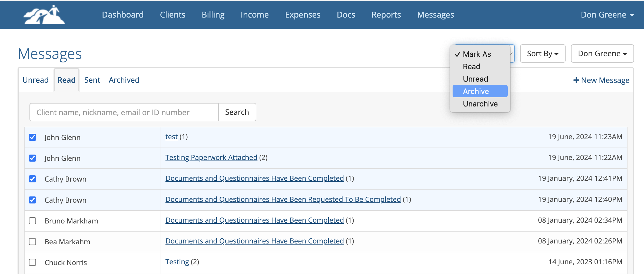Check the Bea Markahm message checkbox
This screenshot has height=274, width=644.
(32, 242)
